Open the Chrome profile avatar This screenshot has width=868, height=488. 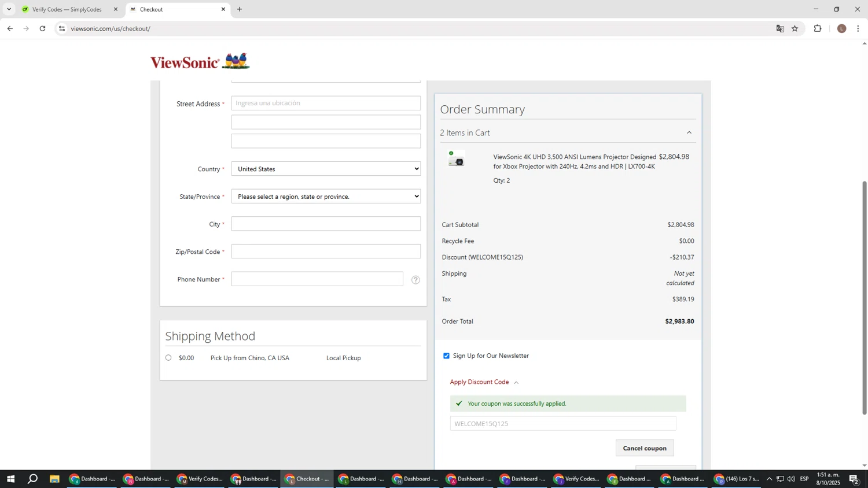point(842,28)
